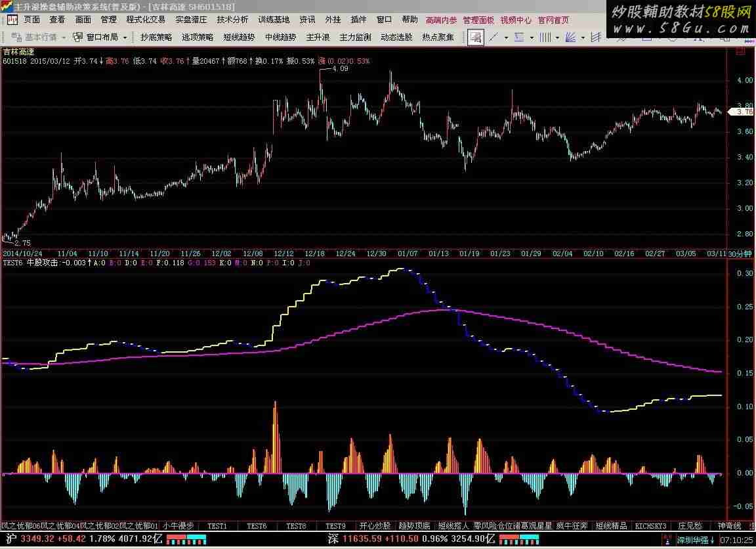This screenshot has width=756, height=549.
Task: Switch to the KICHSKY3 indicator tab
Action: [x=650, y=526]
